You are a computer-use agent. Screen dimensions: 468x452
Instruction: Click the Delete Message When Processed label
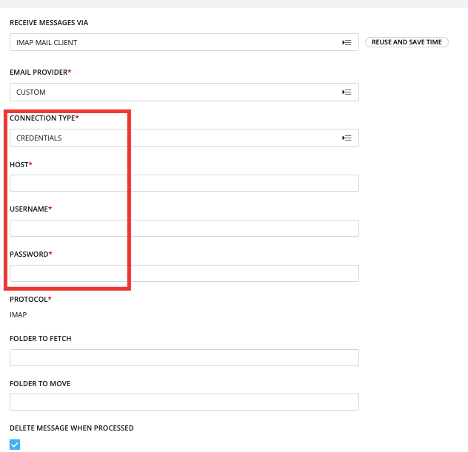(x=71, y=428)
